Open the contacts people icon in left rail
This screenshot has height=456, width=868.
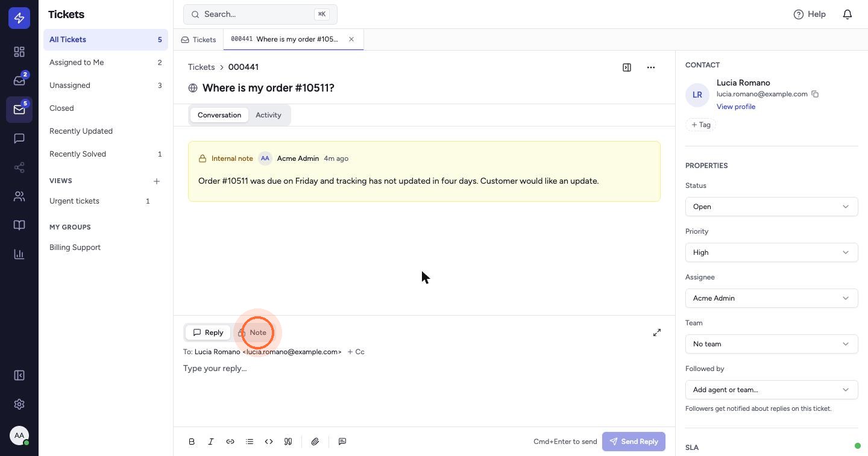pos(19,196)
